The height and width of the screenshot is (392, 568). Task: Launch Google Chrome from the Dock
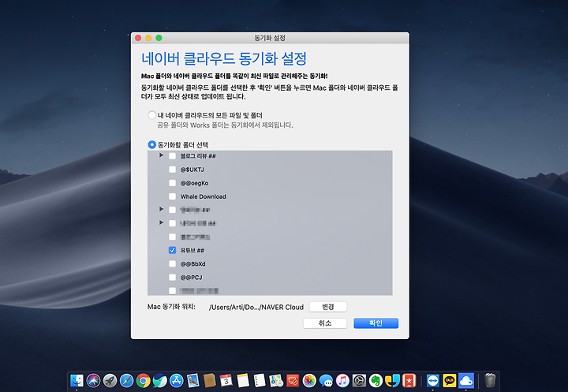(143, 381)
